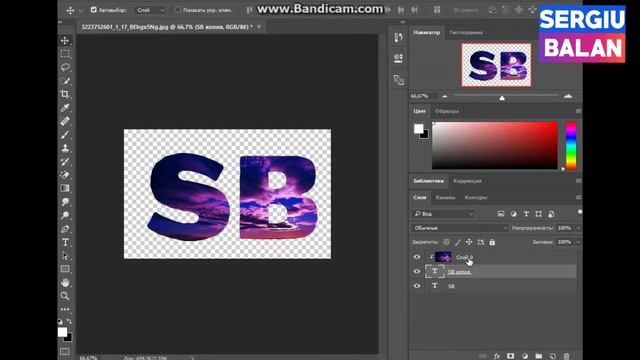Open the Move tool preset picker arrow
The image size is (640, 360).
[x=80, y=10]
